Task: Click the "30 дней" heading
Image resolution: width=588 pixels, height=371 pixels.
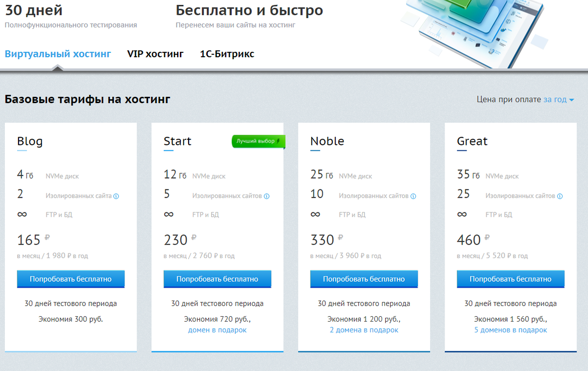Action: pos(34,10)
